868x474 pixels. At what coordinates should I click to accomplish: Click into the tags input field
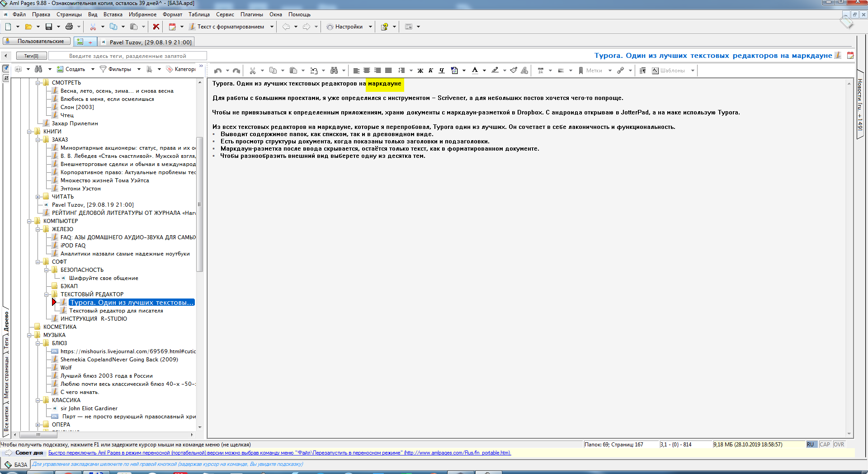tap(127, 56)
